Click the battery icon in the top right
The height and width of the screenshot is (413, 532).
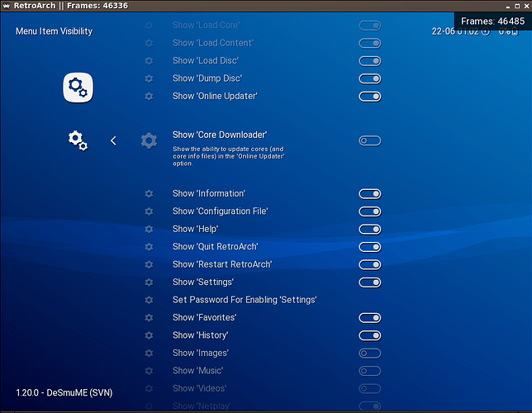515,31
